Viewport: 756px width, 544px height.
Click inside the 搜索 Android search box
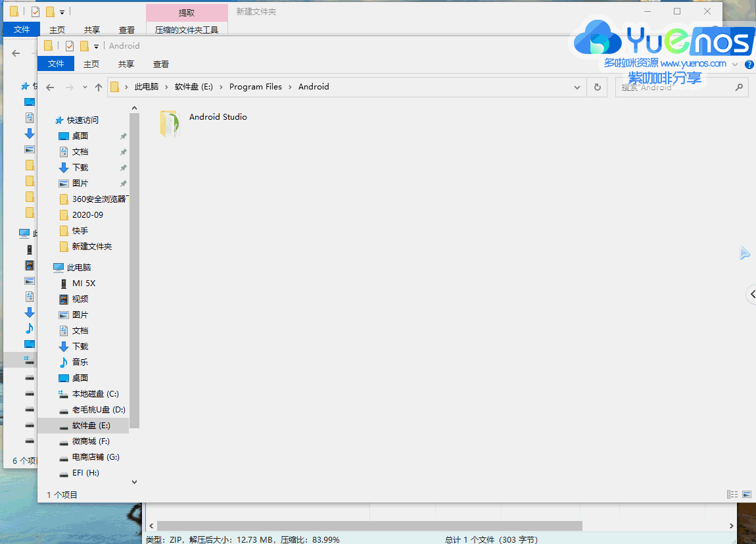coord(677,86)
